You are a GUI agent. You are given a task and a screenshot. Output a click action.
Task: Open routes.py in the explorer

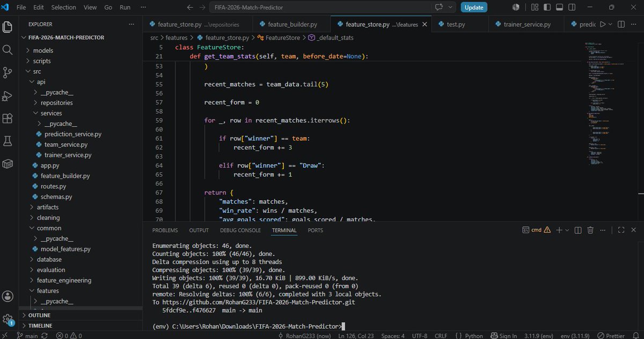(53, 186)
